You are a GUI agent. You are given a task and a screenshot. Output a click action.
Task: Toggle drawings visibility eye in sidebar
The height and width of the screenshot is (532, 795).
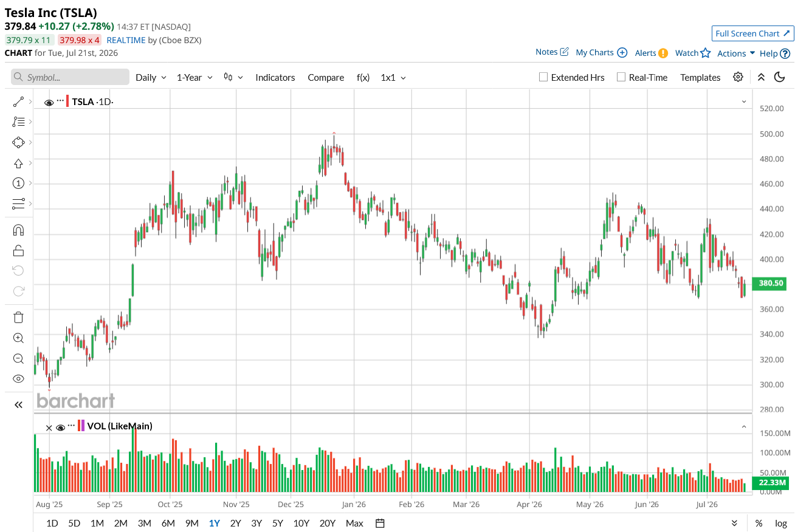point(18,378)
